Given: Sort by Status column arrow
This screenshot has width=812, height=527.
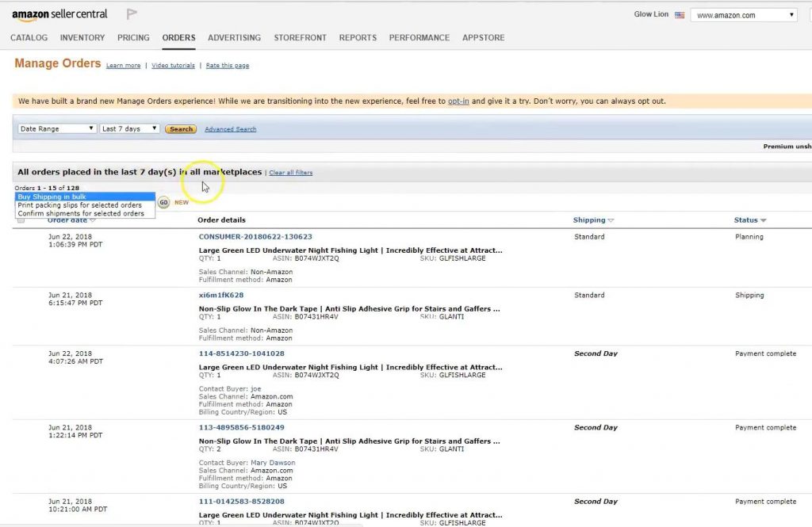Looking at the screenshot, I should (x=764, y=220).
